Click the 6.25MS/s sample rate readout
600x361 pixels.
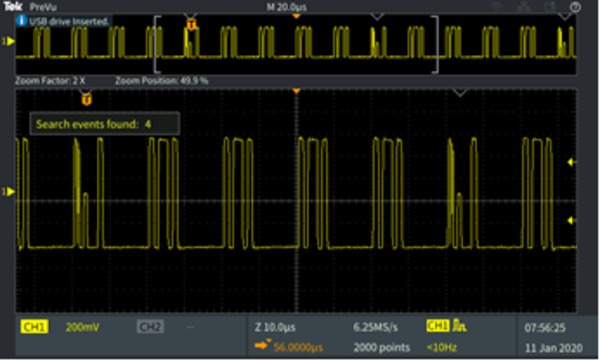375,327
